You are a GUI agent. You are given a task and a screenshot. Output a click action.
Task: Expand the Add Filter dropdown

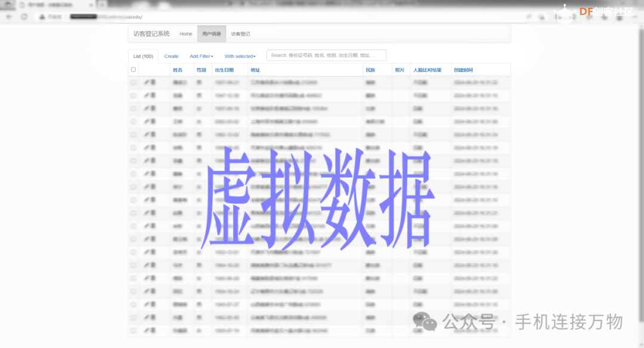[202, 56]
